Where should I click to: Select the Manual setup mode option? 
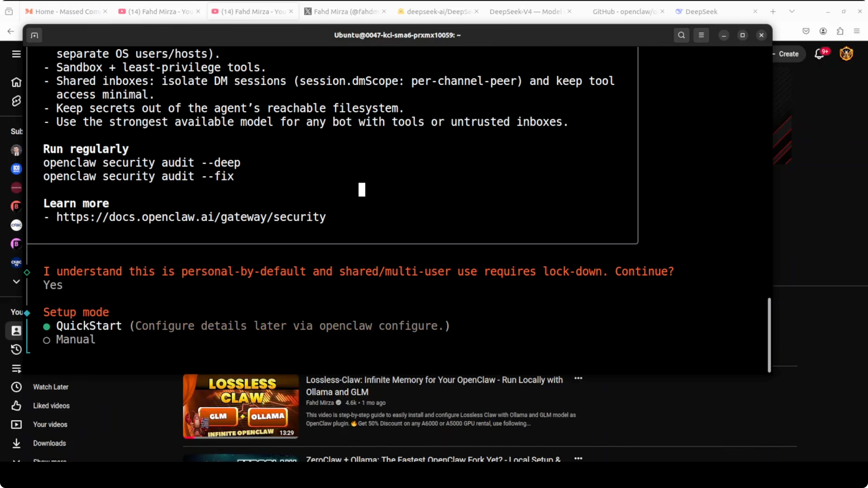click(75, 339)
